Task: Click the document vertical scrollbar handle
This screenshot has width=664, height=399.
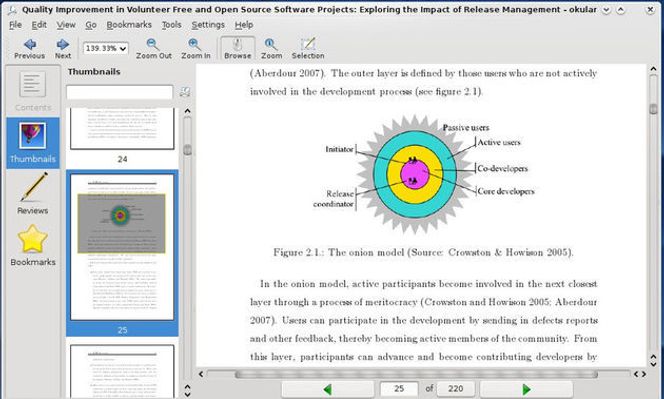Action: (x=653, y=109)
